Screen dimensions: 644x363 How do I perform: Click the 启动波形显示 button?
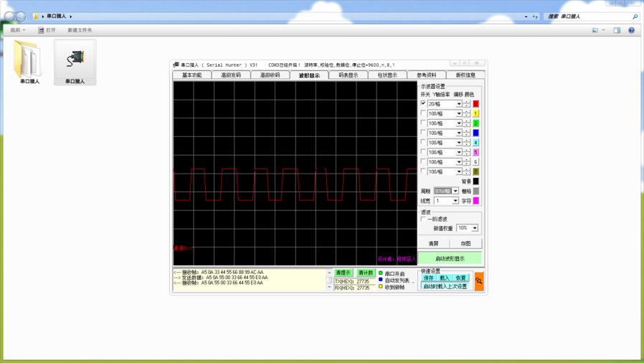click(x=450, y=258)
